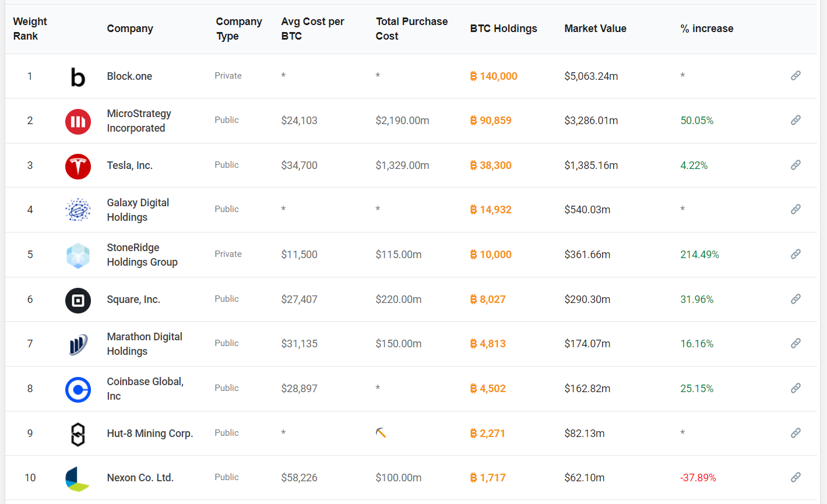Open the link icon for StoneRidge row
The height and width of the screenshot is (504, 827).
click(796, 254)
